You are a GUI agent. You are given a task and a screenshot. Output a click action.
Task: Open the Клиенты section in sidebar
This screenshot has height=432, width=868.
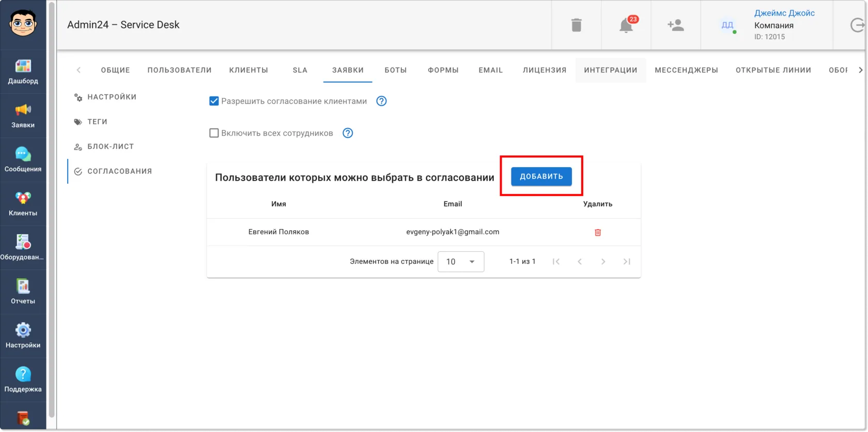(x=23, y=204)
